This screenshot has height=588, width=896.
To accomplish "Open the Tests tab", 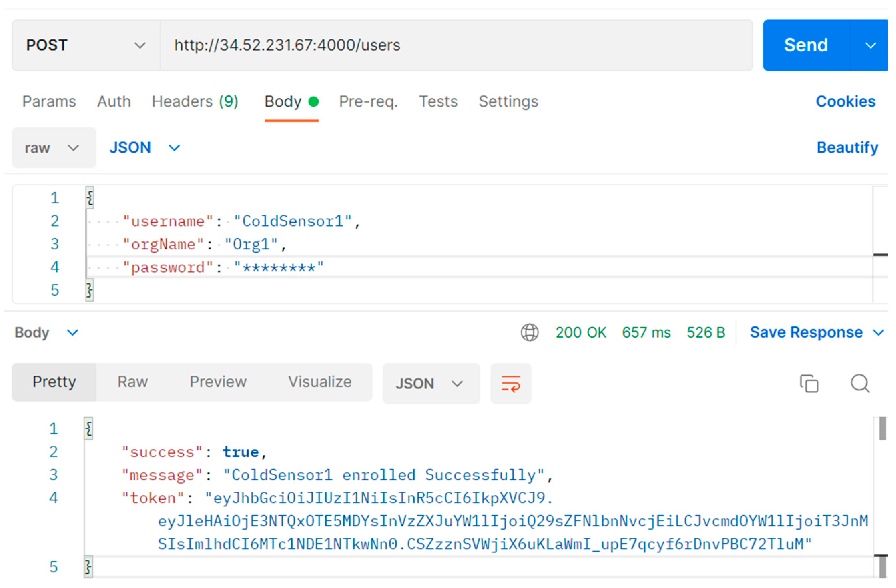I will [438, 102].
